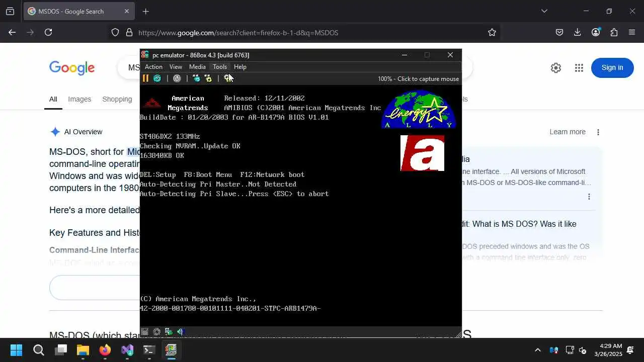Click the sound speaker icon in 86Box status bar
Image resolution: width=644 pixels, height=362 pixels.
(x=181, y=332)
